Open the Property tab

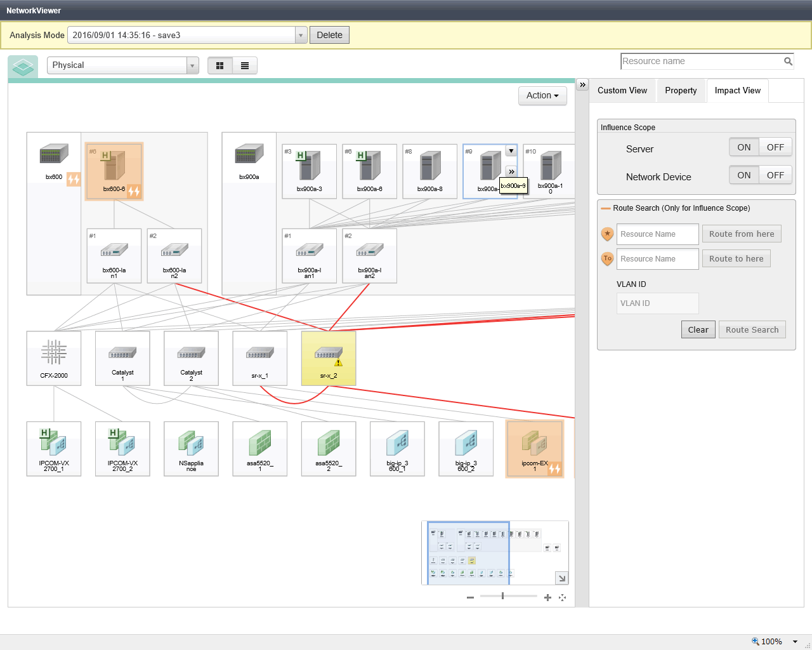pos(681,91)
